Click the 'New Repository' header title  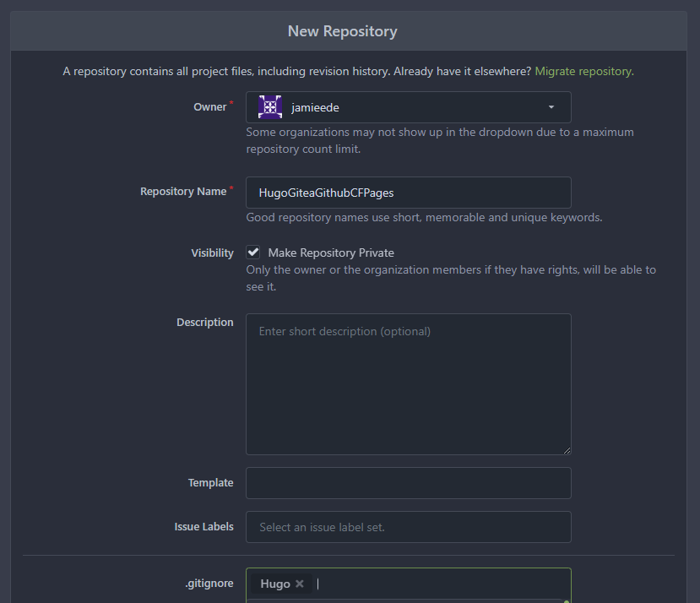pos(342,31)
